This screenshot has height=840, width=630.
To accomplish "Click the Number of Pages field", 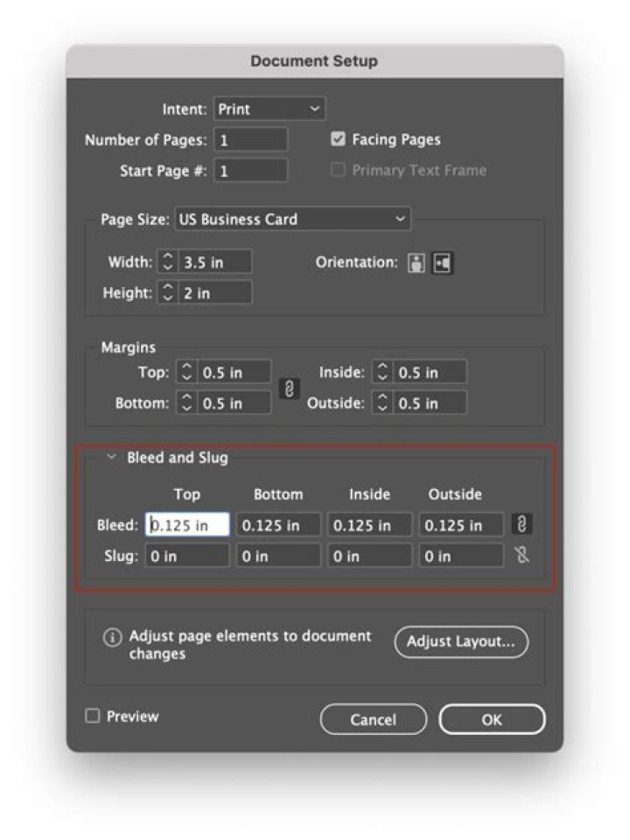I will [x=250, y=140].
